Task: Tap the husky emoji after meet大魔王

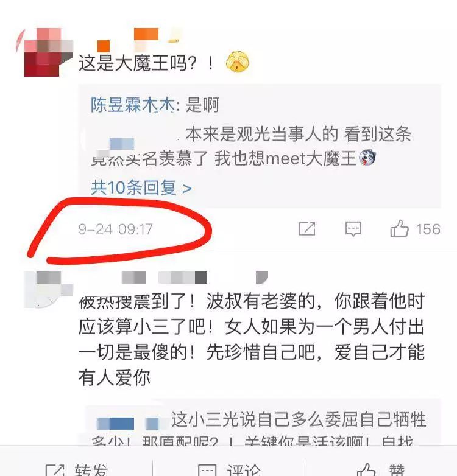Action: tap(367, 158)
